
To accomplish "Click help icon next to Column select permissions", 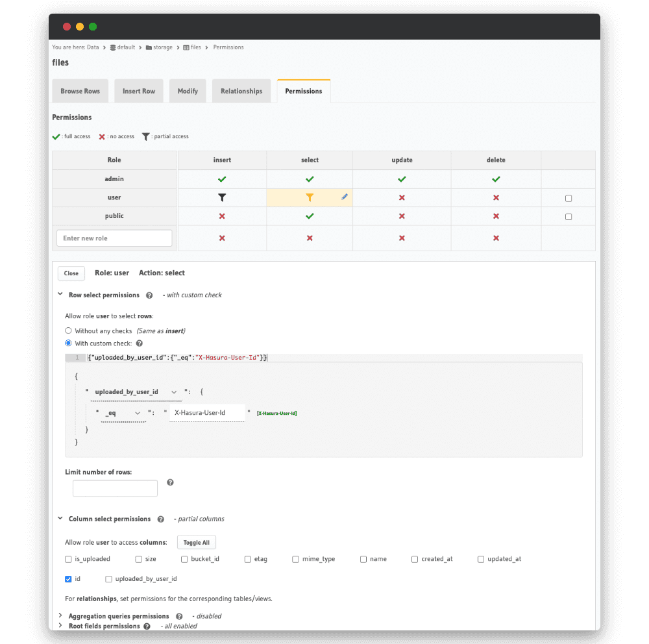I will (x=160, y=519).
